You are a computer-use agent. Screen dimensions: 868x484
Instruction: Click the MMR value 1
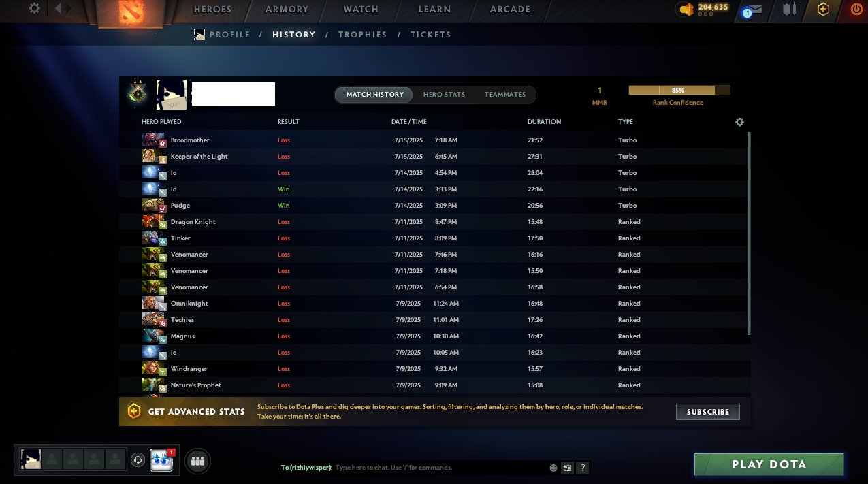click(x=599, y=91)
